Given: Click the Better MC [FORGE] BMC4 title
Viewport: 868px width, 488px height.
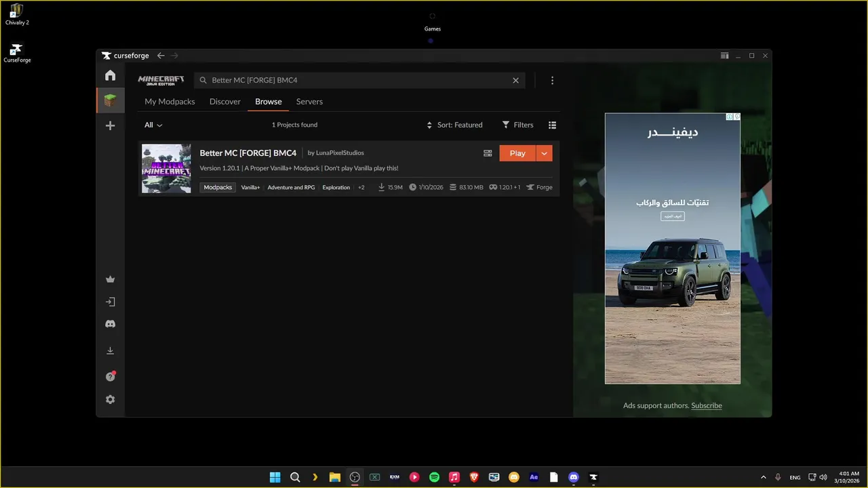Looking at the screenshot, I should (248, 153).
